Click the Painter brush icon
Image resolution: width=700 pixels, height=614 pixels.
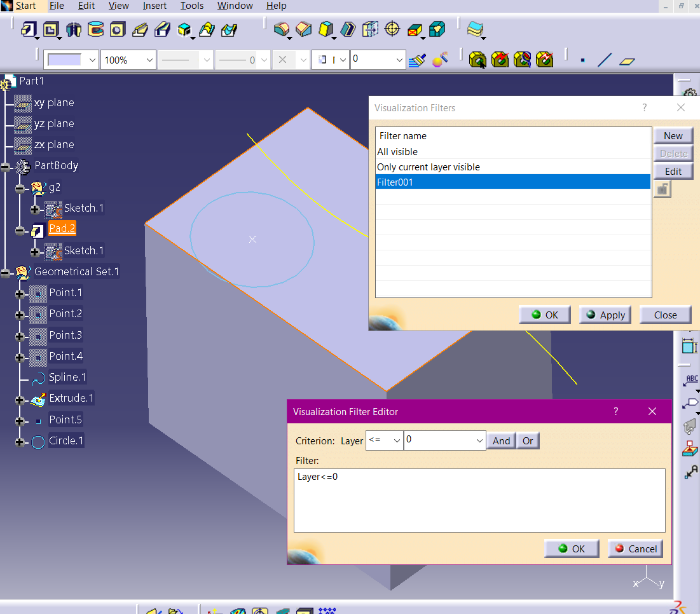(x=417, y=60)
